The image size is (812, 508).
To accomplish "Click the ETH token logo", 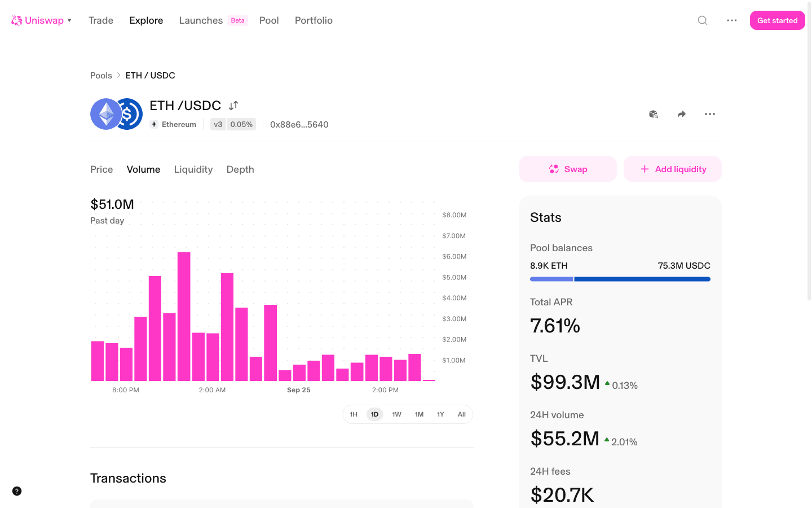I will click(106, 114).
